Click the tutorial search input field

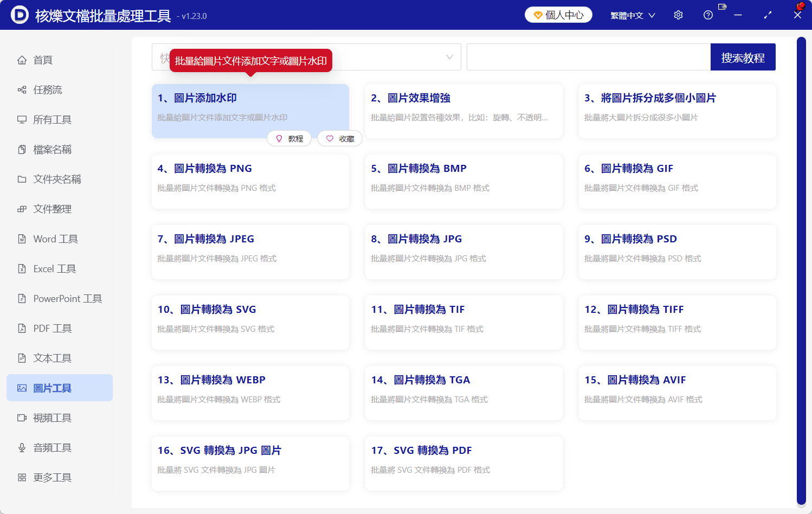(x=589, y=57)
